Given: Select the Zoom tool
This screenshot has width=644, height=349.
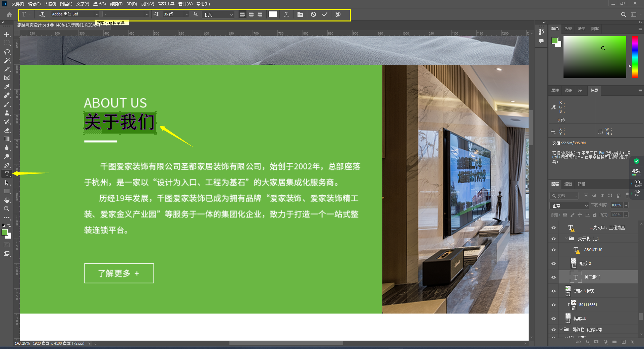Looking at the screenshot, I should tap(7, 209).
